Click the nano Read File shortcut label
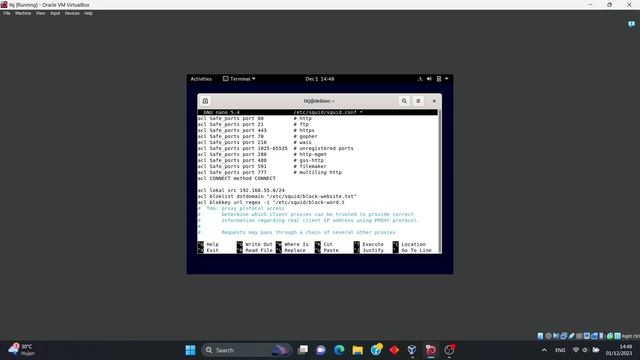 (258, 250)
